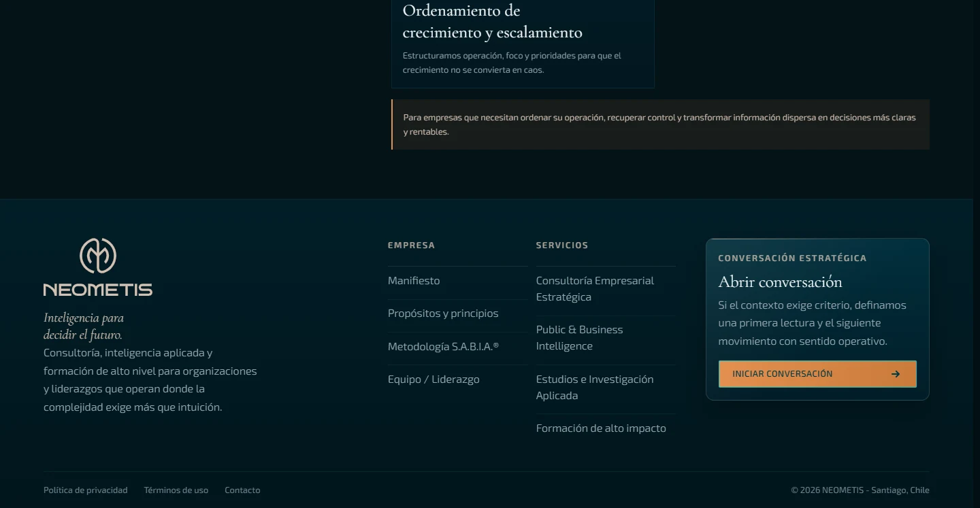
Task: Click the Abrir conversación heading
Action: [780, 282]
